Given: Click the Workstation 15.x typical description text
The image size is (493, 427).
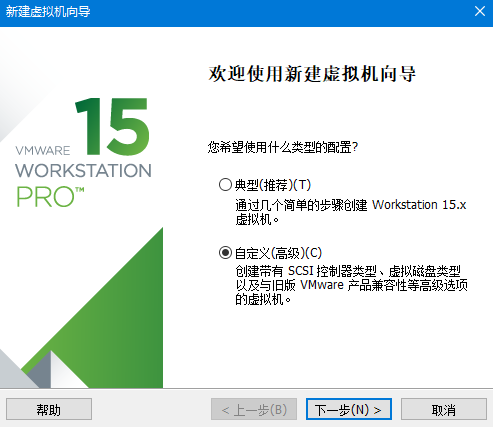Looking at the screenshot, I should click(x=351, y=212).
